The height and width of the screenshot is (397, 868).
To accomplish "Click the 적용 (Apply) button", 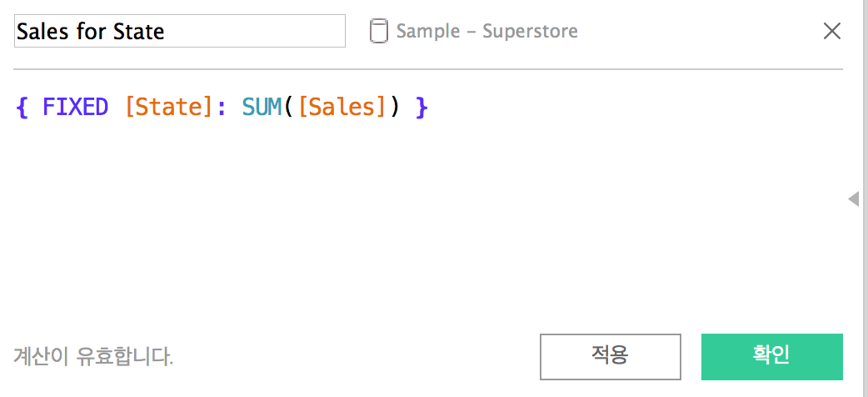I will pos(610,356).
